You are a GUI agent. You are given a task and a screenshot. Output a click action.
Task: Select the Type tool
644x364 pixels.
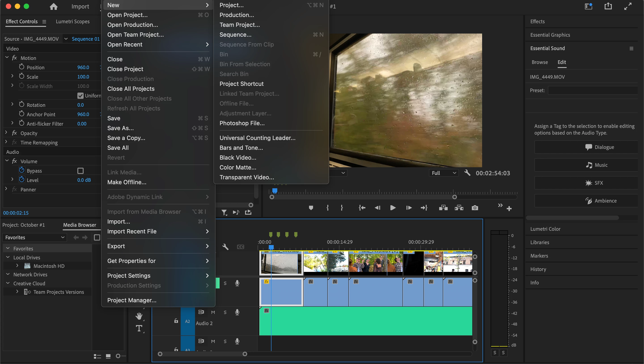point(139,328)
